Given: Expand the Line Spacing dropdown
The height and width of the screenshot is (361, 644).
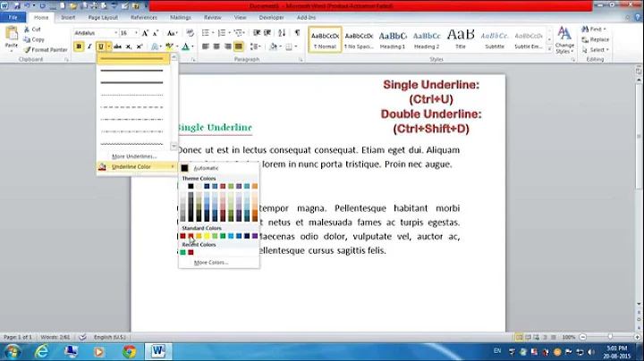Looking at the screenshot, I should click(256, 46).
